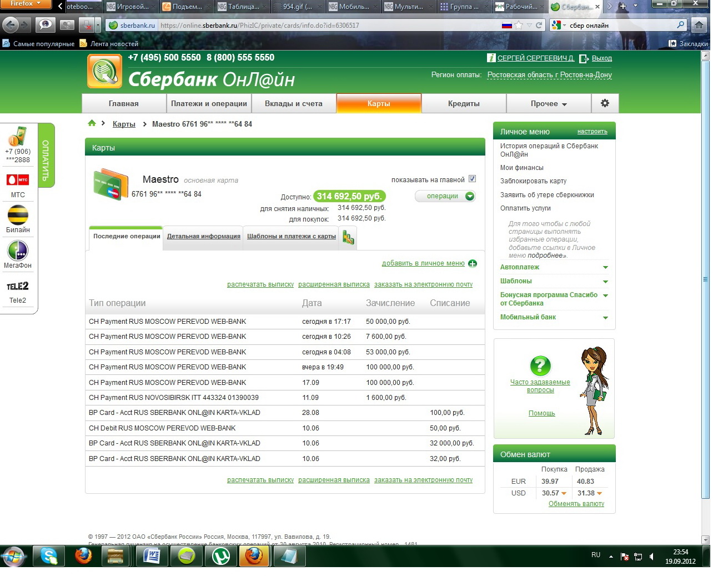Click the Выход logout link
728x581 pixels.
click(602, 58)
